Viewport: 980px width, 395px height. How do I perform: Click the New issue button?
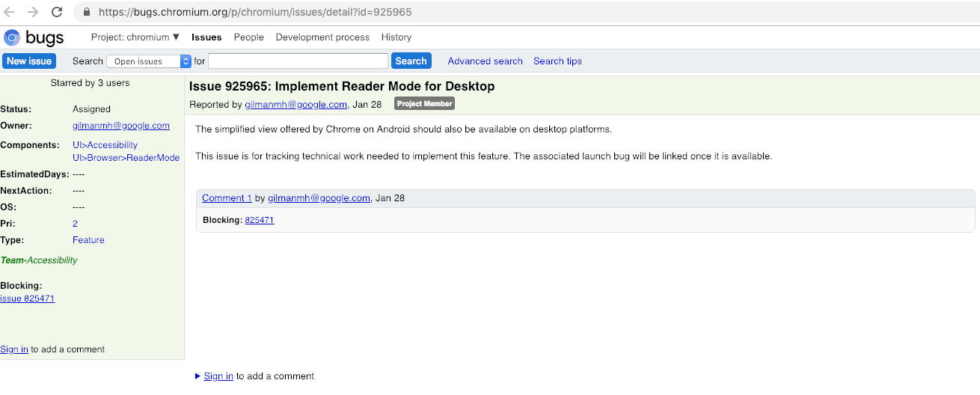click(x=29, y=61)
